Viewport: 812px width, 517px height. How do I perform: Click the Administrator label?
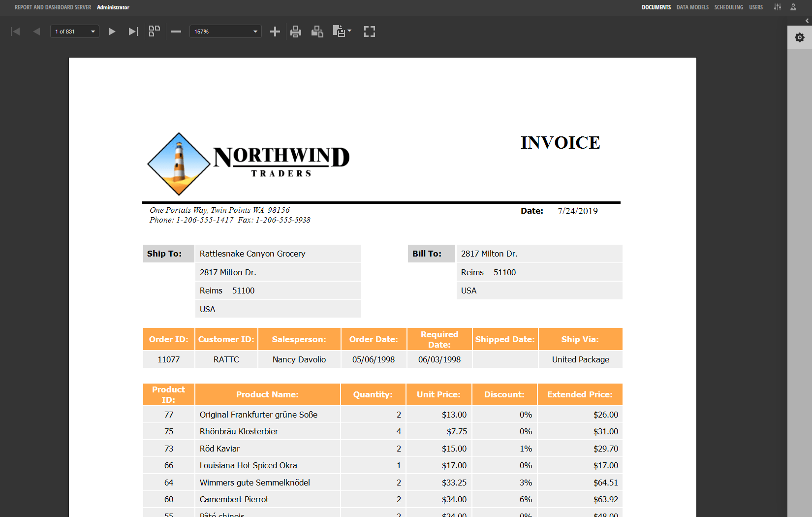113,7
